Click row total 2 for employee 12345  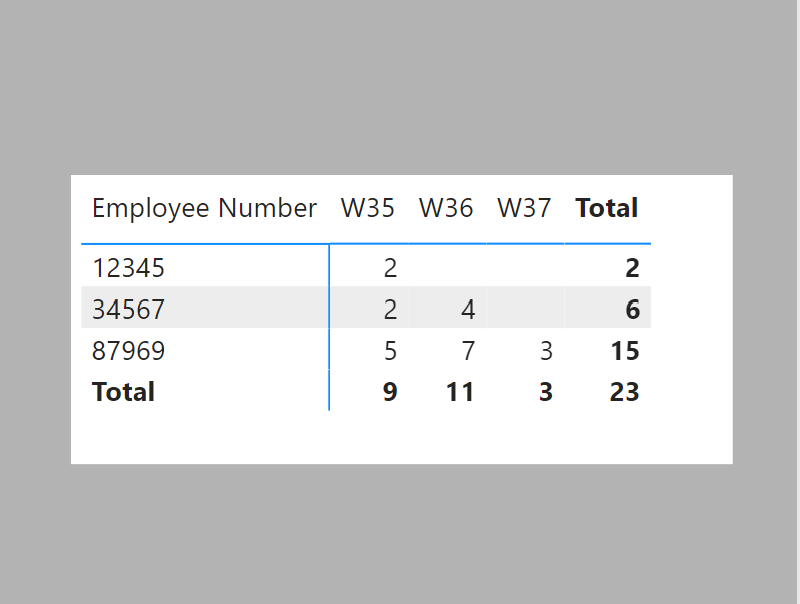click(x=633, y=268)
